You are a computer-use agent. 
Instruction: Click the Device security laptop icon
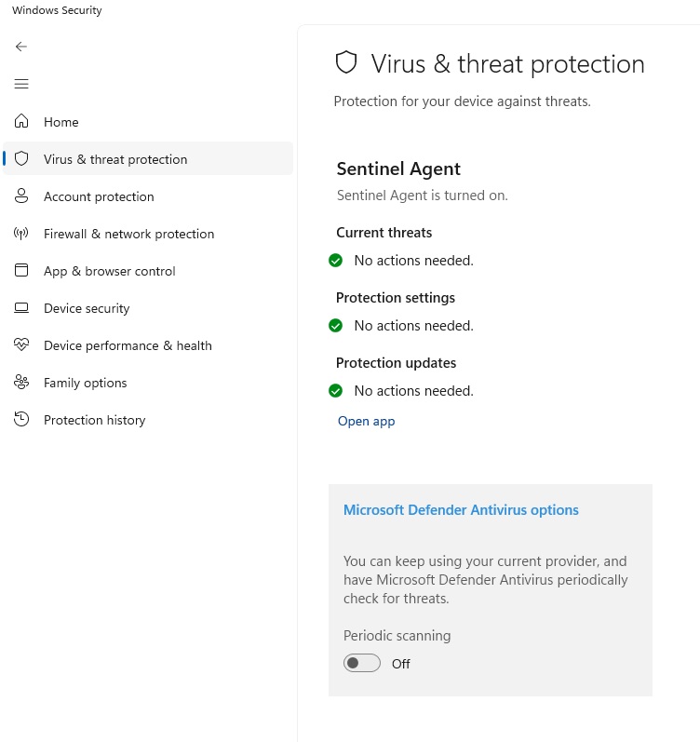[x=22, y=308]
